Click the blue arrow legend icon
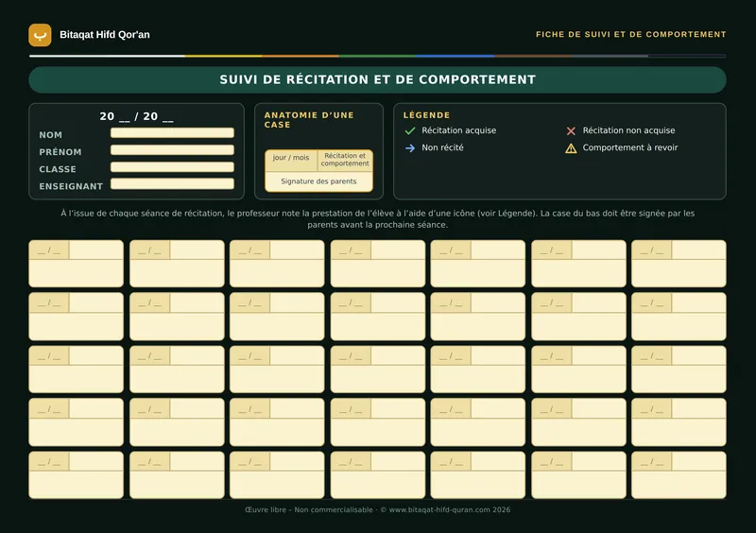 click(410, 148)
